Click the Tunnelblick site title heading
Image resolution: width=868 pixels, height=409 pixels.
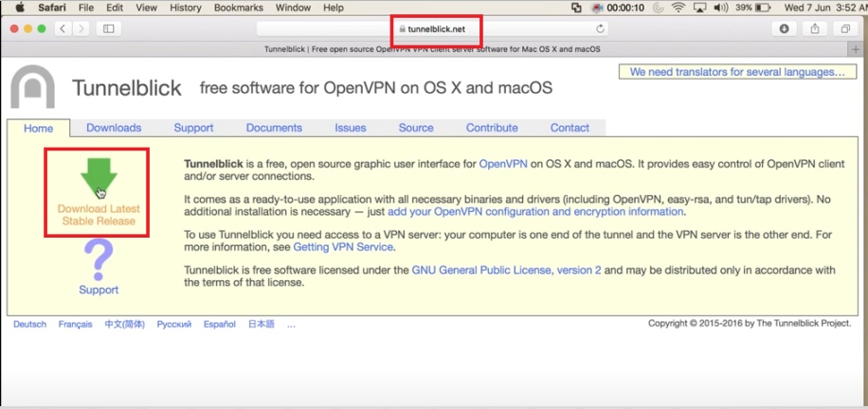(127, 88)
